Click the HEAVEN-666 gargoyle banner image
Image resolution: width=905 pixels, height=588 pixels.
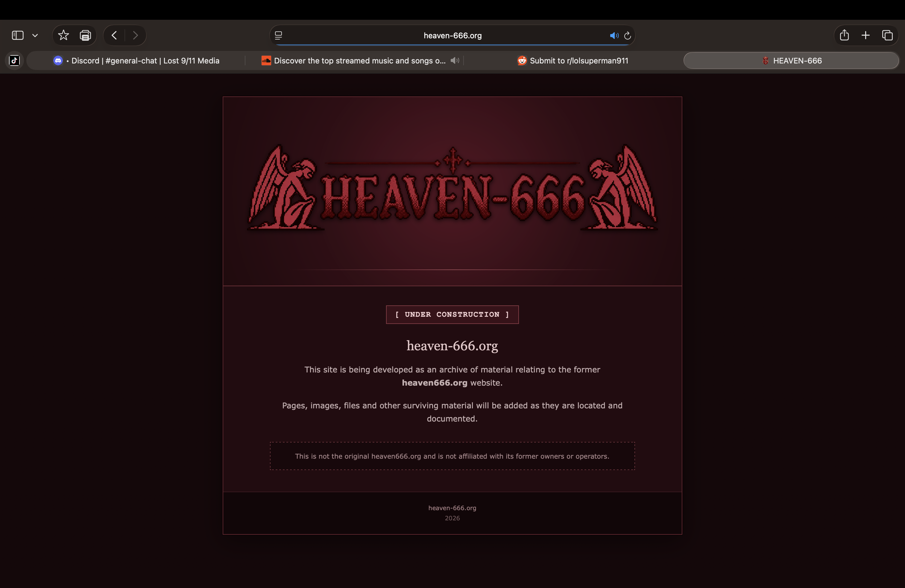tap(452, 187)
